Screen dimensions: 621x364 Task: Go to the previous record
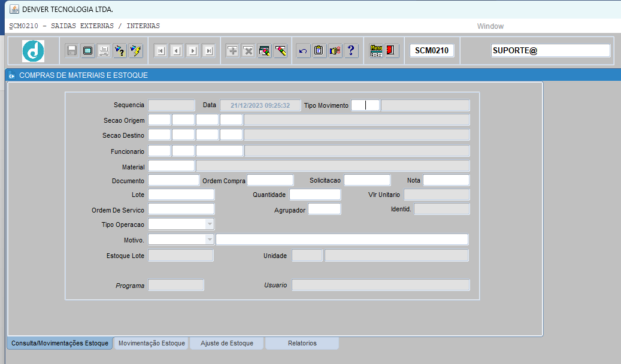[x=177, y=51]
